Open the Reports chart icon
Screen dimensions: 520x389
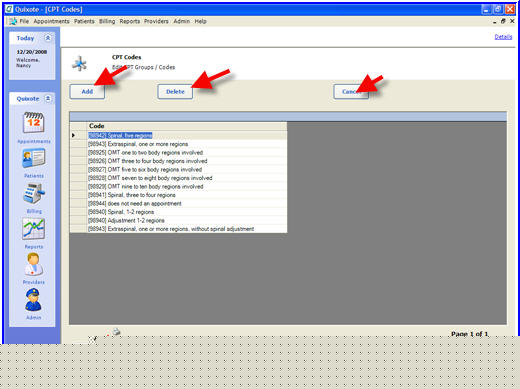(x=33, y=229)
